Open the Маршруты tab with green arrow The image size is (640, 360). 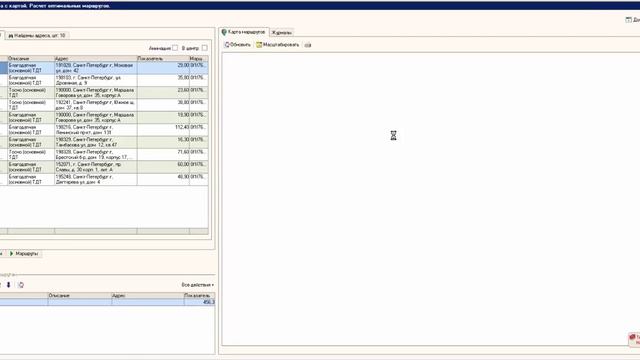pos(24,253)
